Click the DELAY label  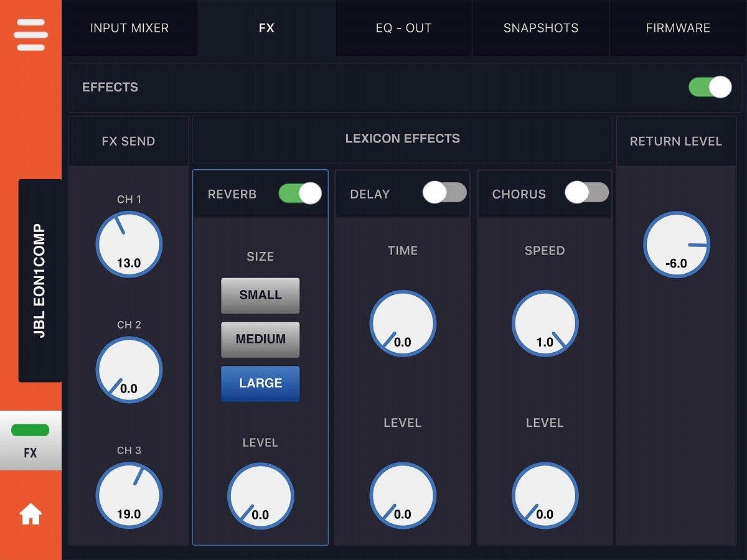pyautogui.click(x=370, y=194)
